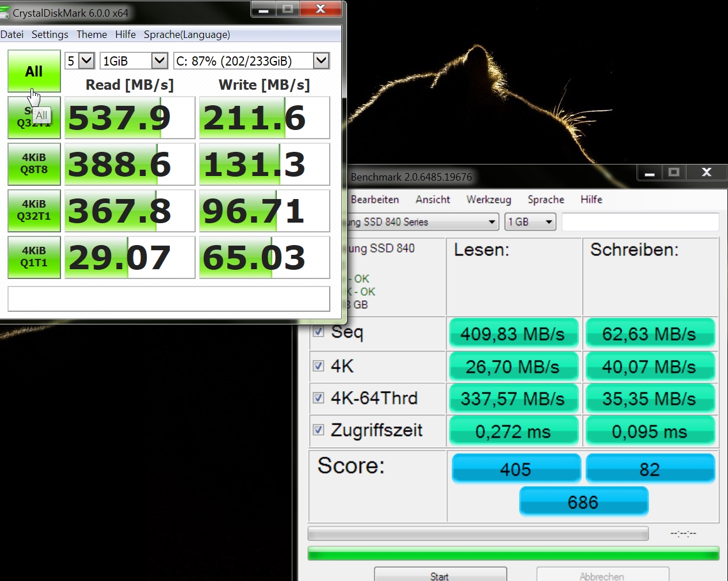Open the Hilfe menu in AS SSD Benchmark

point(591,200)
